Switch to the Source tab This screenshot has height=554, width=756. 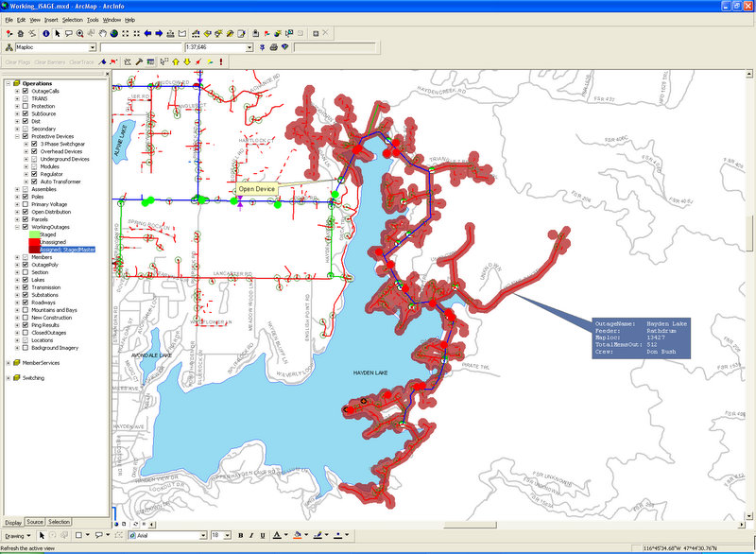pyautogui.click(x=35, y=522)
